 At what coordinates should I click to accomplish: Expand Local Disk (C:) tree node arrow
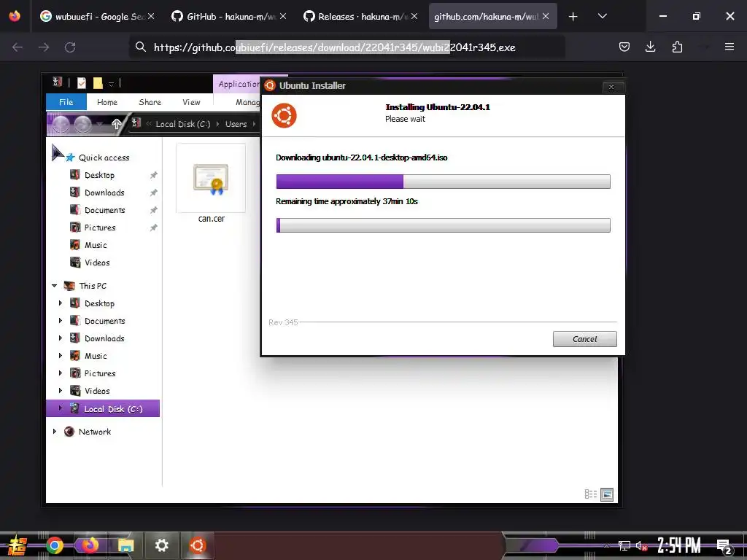[61, 408]
